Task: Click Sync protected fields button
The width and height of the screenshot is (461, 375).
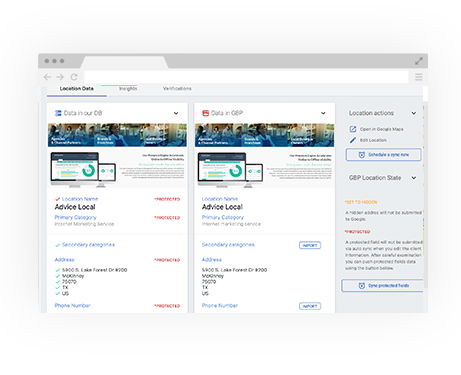Action: pos(382,286)
